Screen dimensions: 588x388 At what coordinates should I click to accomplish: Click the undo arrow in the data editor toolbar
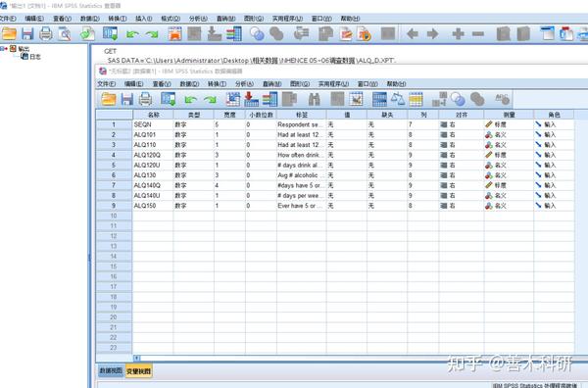click(190, 99)
